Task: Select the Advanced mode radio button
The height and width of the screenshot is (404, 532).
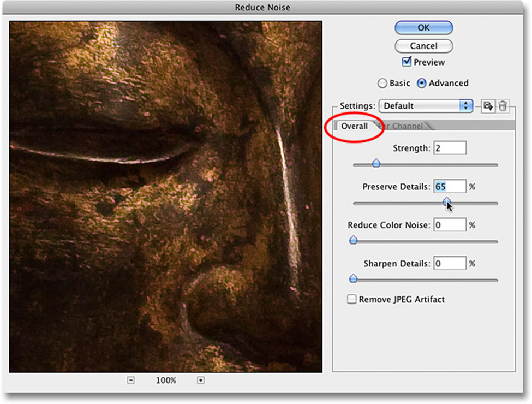Action: tap(422, 84)
